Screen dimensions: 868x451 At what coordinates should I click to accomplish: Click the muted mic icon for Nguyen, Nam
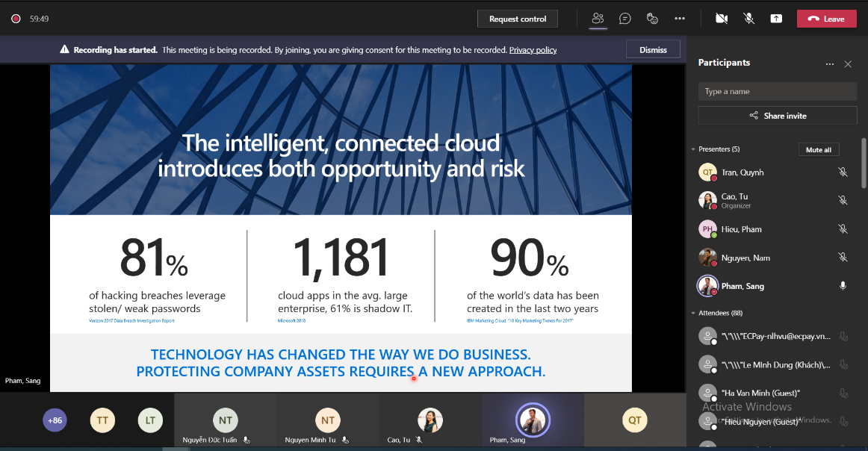tap(843, 258)
